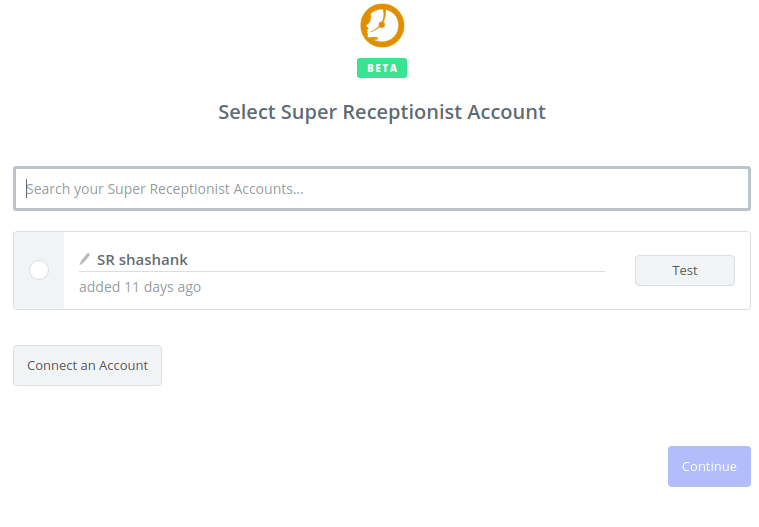Choose SR shashank using its round selector
The width and height of the screenshot is (759, 527).
tap(39, 270)
